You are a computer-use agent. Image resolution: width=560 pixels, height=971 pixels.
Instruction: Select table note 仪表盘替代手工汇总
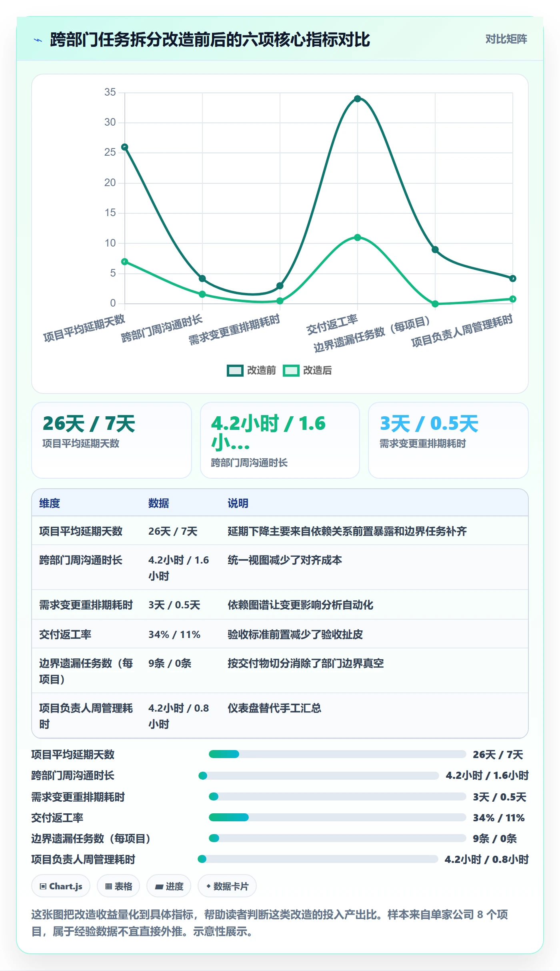pyautogui.click(x=274, y=708)
